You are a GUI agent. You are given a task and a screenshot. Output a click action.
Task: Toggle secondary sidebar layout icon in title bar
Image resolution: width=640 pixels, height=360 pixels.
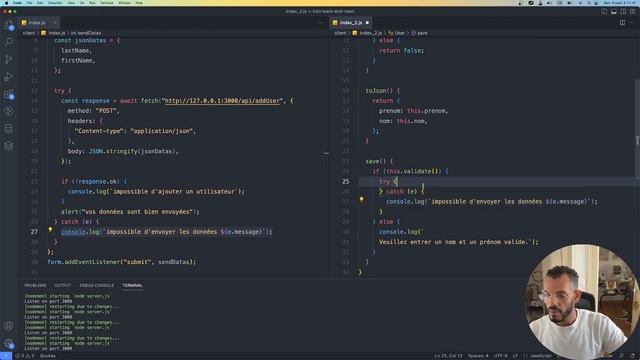click(x=623, y=11)
